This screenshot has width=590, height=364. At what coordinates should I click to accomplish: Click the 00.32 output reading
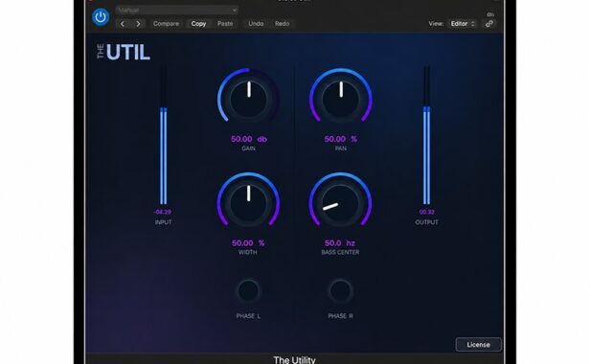(x=427, y=212)
